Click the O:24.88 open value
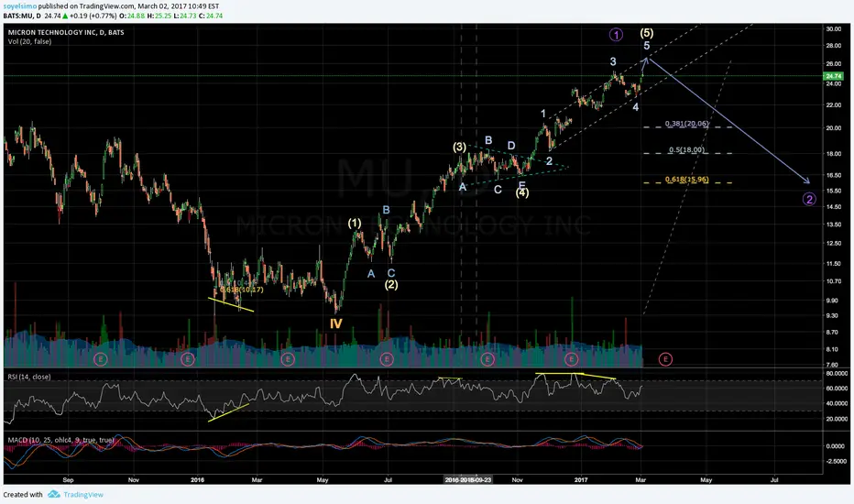This screenshot has height=504, width=854. click(132, 16)
